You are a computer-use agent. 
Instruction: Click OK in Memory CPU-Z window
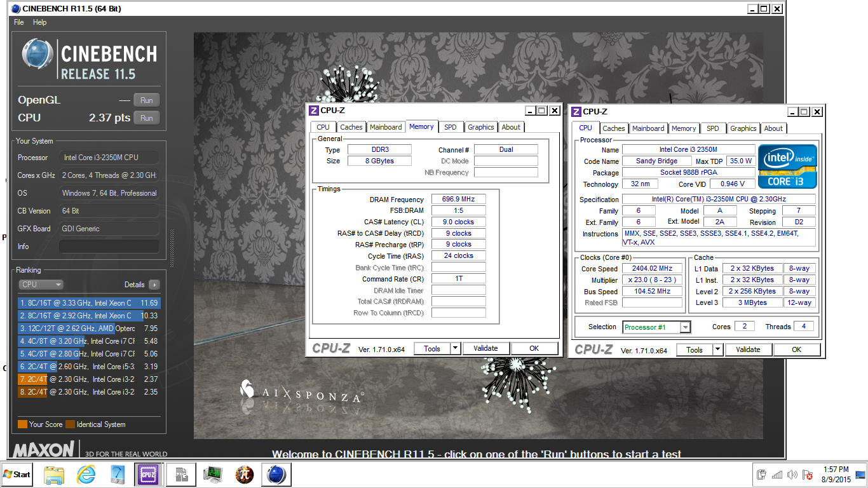[x=534, y=348]
